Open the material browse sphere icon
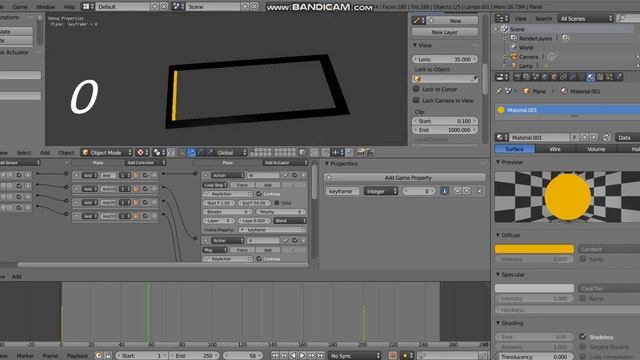The image size is (640, 360). (501, 138)
